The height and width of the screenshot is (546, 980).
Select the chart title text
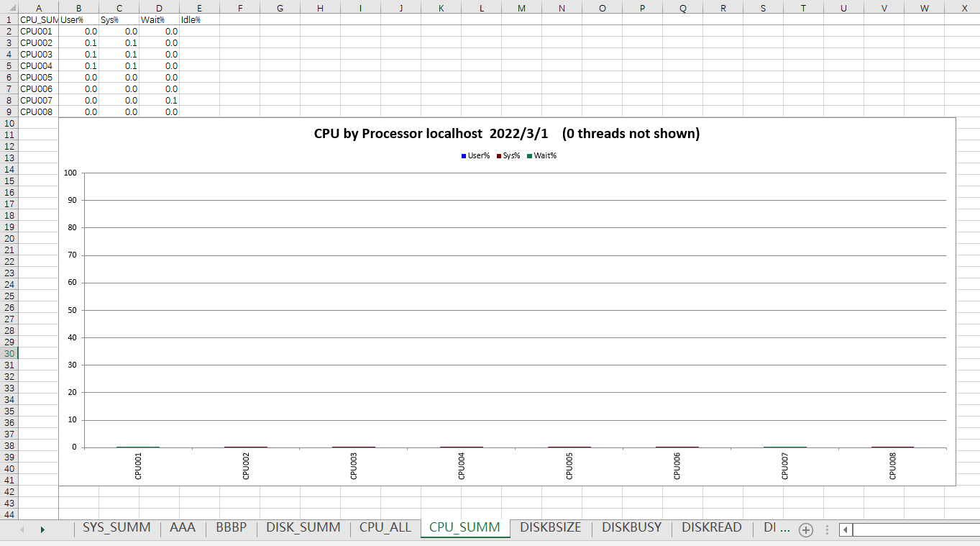[507, 134]
